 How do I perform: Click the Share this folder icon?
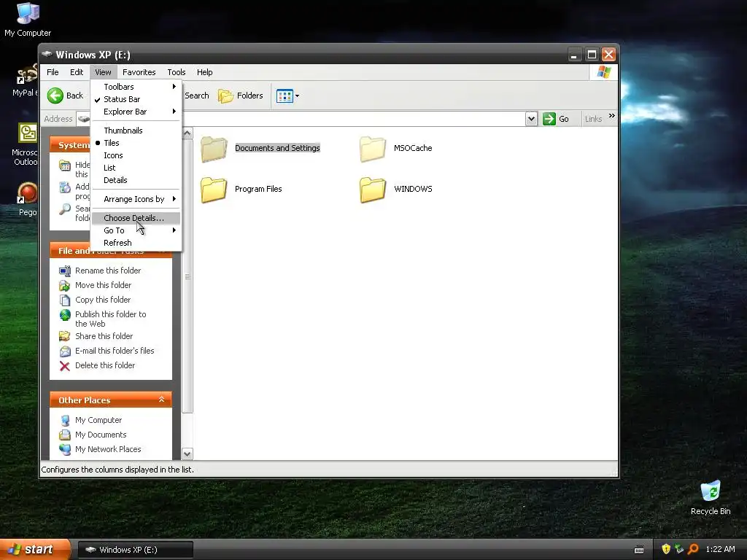click(x=65, y=336)
